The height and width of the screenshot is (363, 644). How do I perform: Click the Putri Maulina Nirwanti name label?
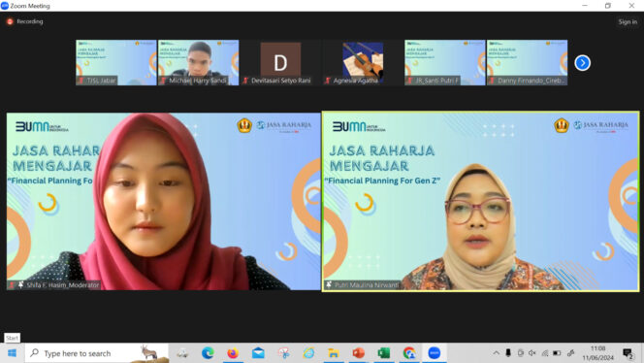coord(367,285)
